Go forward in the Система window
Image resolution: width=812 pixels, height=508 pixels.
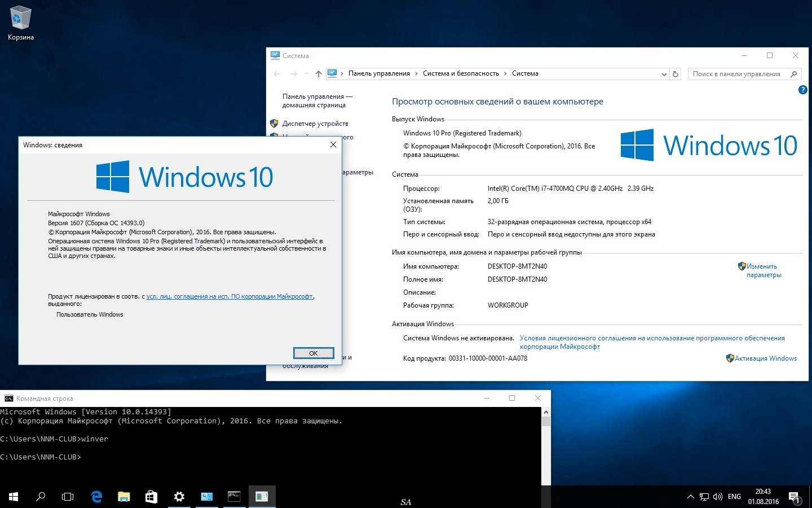tap(293, 74)
